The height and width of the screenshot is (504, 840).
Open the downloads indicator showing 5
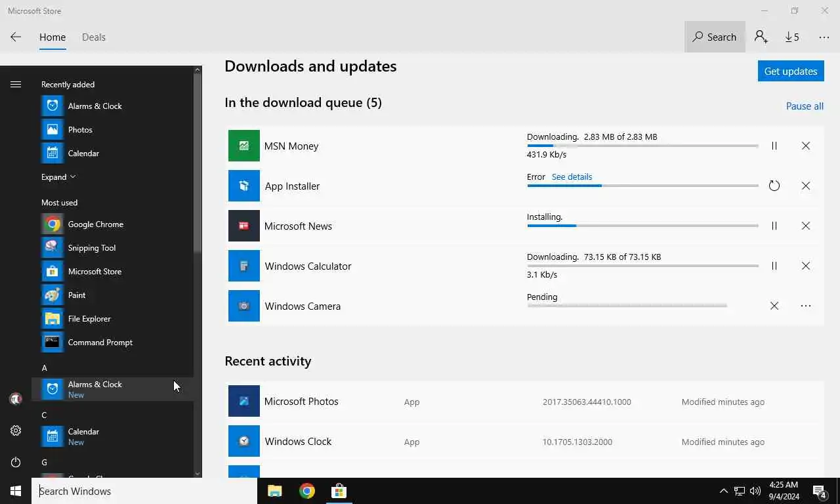click(792, 37)
